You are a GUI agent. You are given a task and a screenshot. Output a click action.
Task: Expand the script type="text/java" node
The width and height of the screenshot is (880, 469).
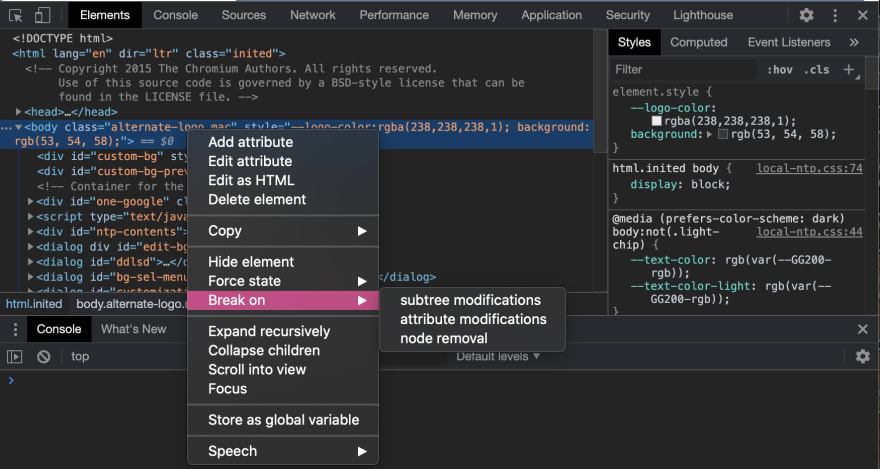pyautogui.click(x=31, y=217)
